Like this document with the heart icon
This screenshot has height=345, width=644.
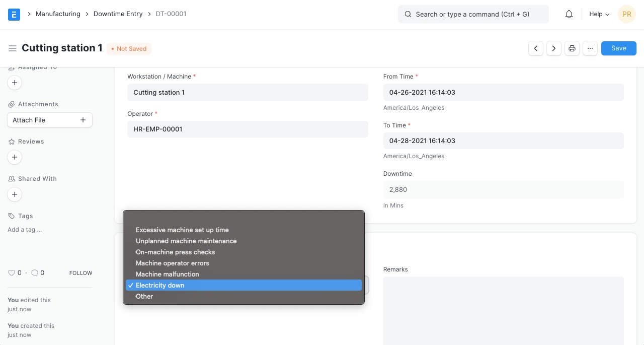12,273
